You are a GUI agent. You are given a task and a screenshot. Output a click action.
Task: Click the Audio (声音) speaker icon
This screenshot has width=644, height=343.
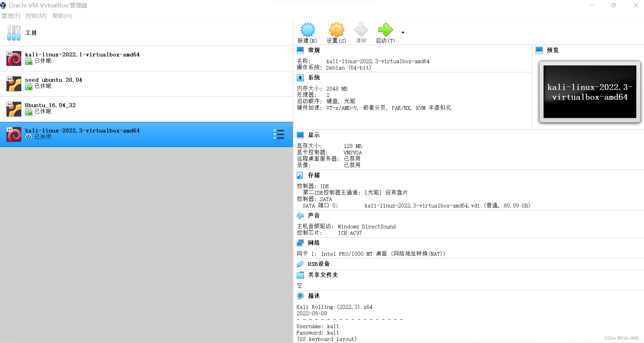coord(300,216)
